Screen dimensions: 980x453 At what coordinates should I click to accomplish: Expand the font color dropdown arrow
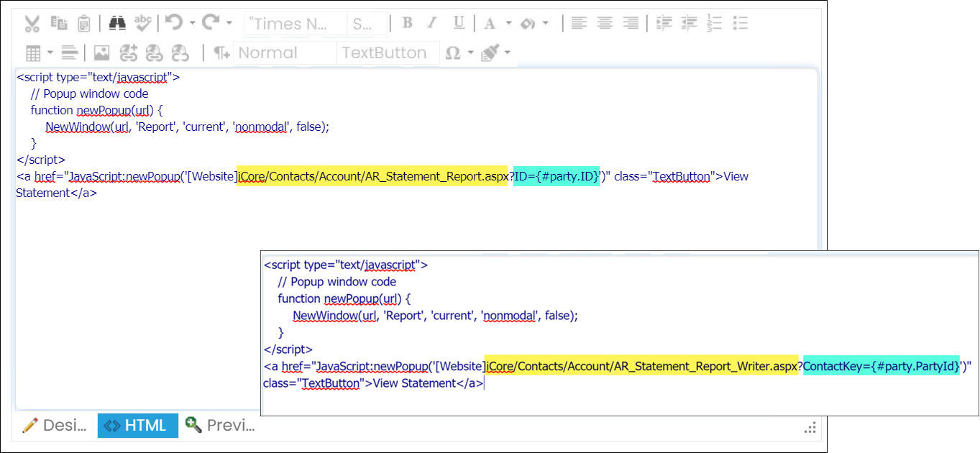pyautogui.click(x=508, y=24)
